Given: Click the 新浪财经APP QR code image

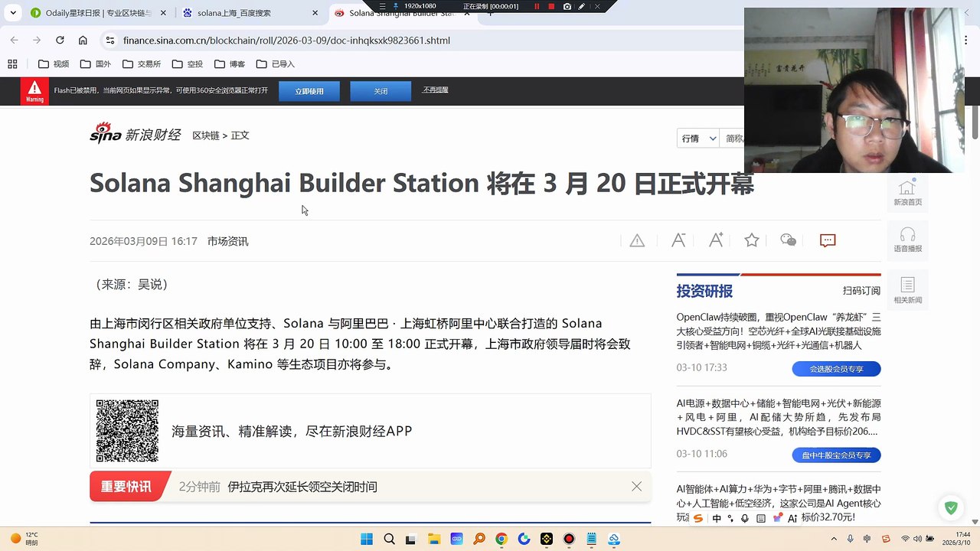Looking at the screenshot, I should point(127,431).
